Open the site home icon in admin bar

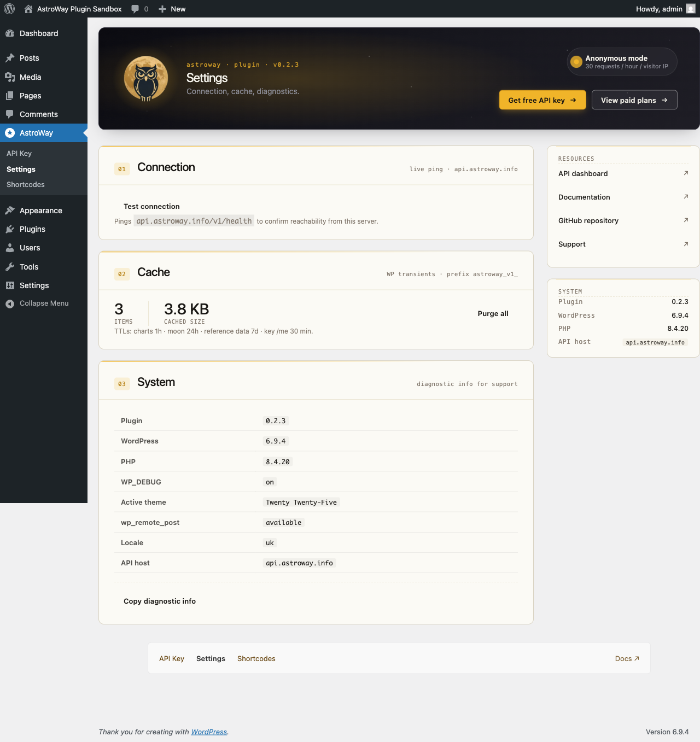(x=28, y=9)
